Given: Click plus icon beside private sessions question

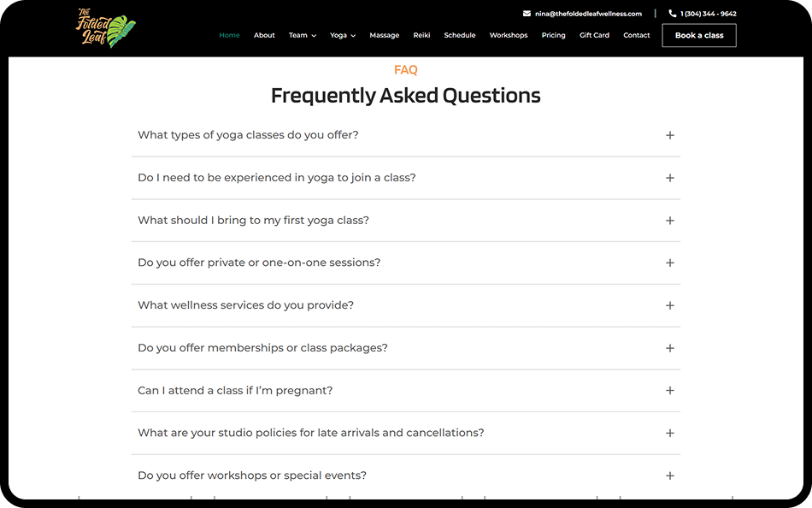Looking at the screenshot, I should coord(669,263).
